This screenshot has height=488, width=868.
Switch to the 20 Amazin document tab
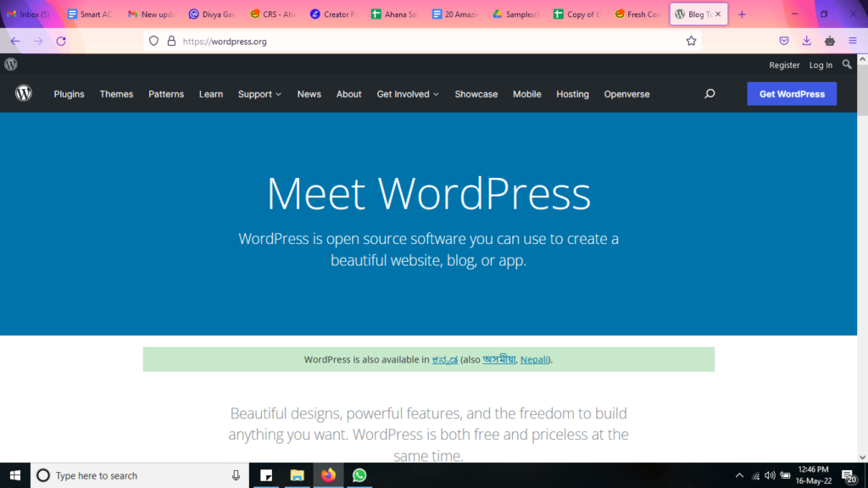455,14
